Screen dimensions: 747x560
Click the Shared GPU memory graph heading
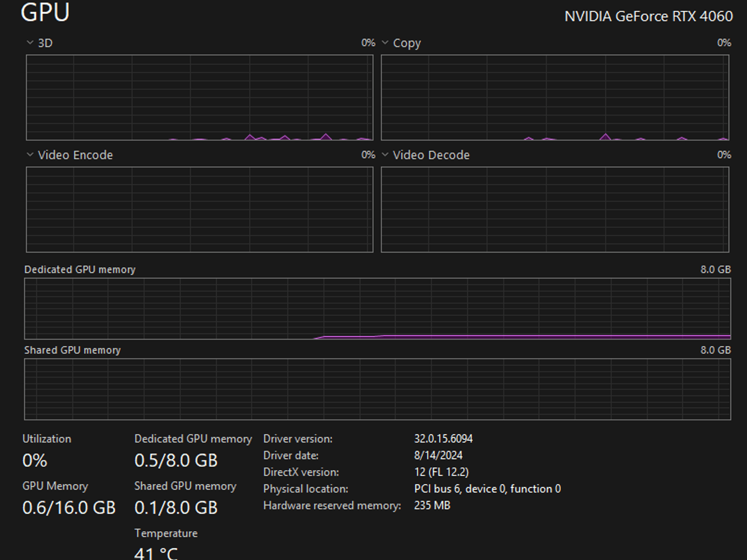coord(72,350)
